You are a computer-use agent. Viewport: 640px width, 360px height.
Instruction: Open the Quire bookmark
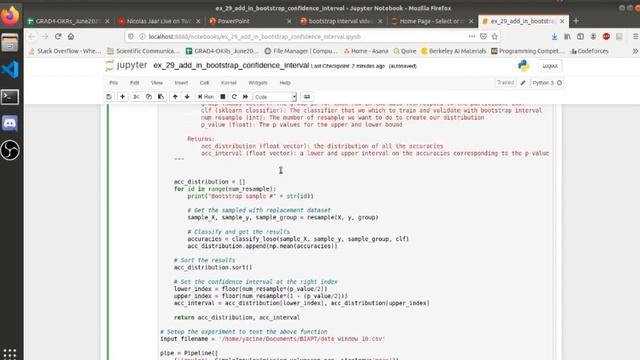pyautogui.click(x=404, y=51)
